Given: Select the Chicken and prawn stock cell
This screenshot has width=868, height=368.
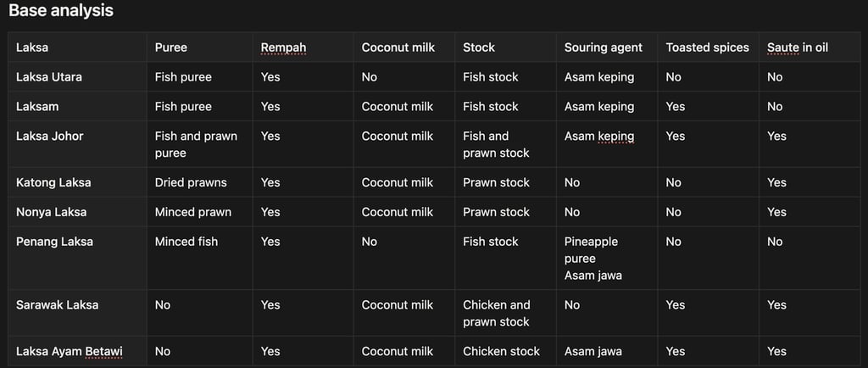Looking at the screenshot, I should 496,313.
